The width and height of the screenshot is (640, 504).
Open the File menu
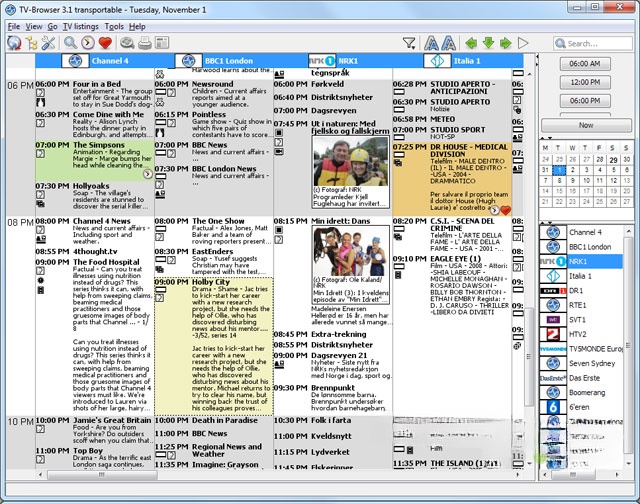(13, 27)
